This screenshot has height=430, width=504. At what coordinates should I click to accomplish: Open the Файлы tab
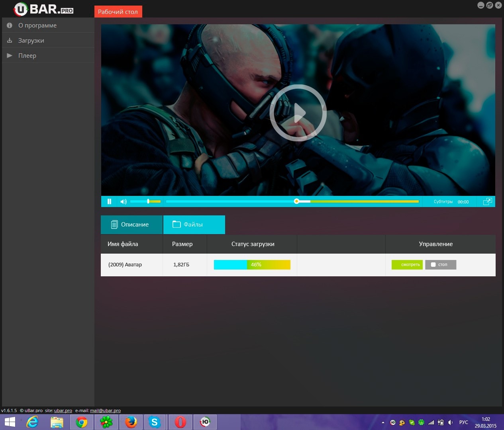(194, 225)
